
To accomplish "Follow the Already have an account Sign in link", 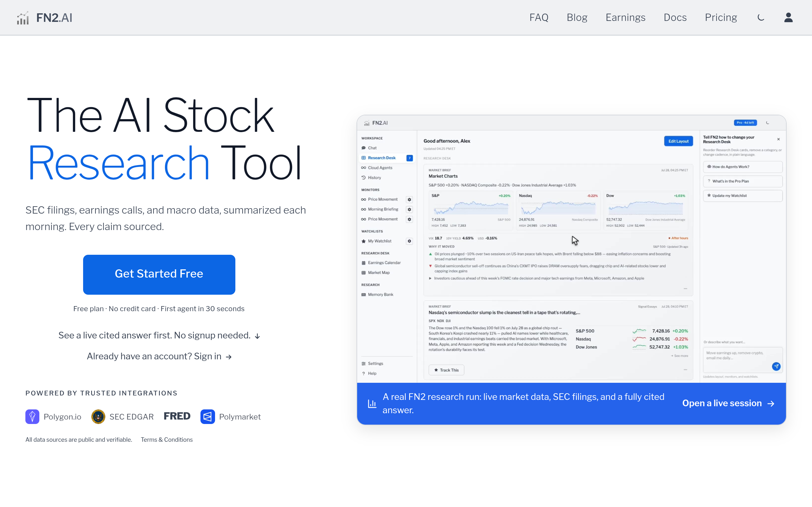I will point(159,356).
